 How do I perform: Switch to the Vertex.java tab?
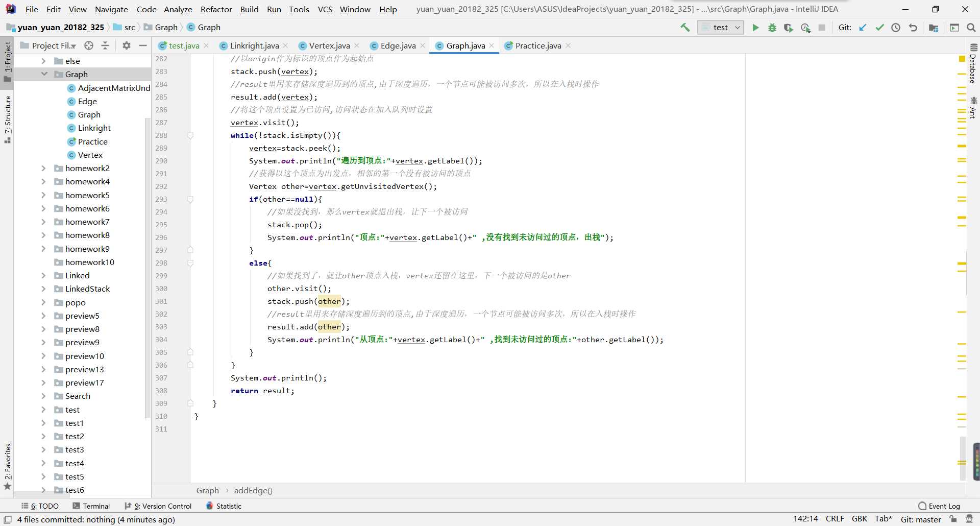coord(329,45)
